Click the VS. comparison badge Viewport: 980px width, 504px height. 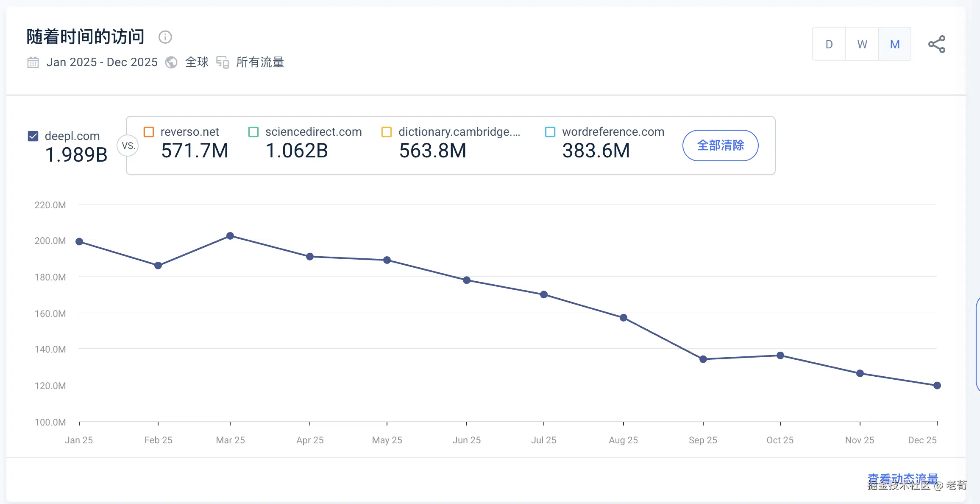[128, 146]
